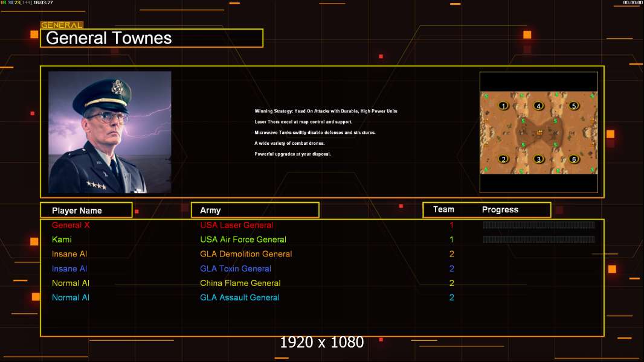Click start position marker 2 on minimap
The width and height of the screenshot is (644, 362).
503,159
